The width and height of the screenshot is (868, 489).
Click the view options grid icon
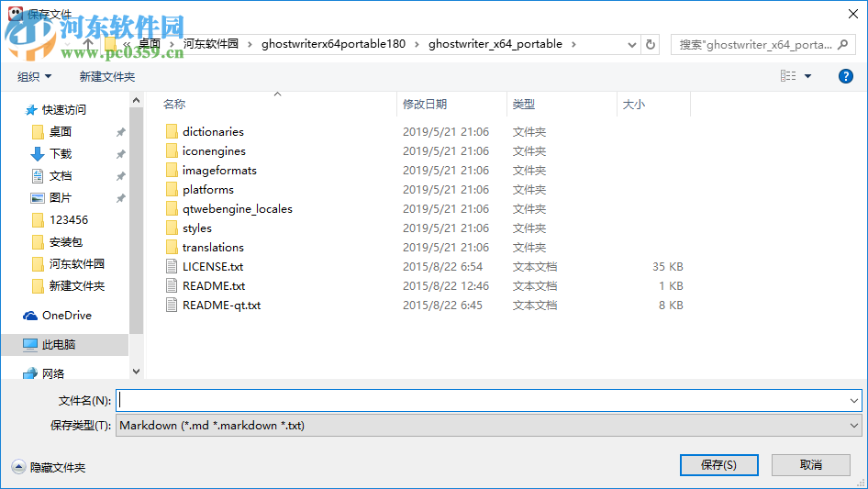(788, 76)
